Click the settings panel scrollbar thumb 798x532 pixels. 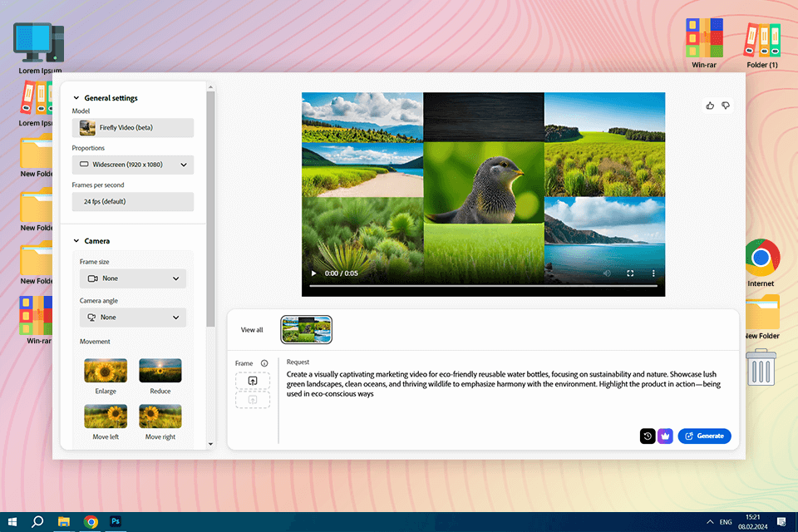coord(210,209)
